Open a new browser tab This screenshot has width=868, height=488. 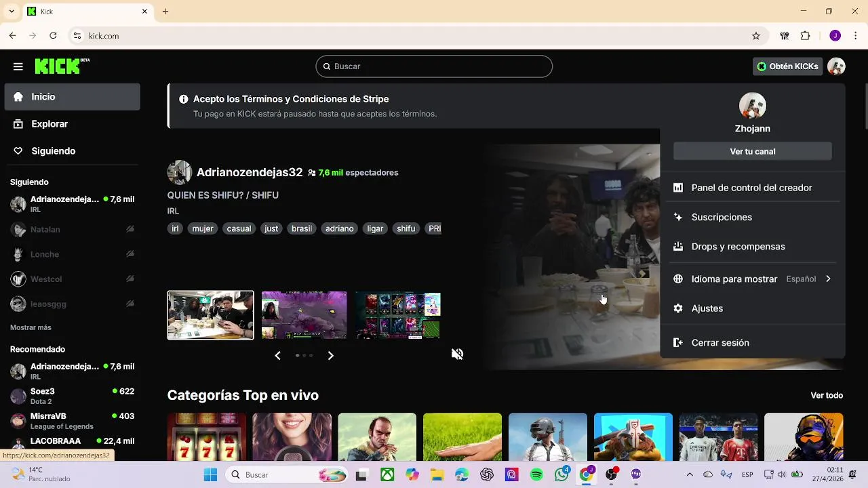click(x=165, y=12)
